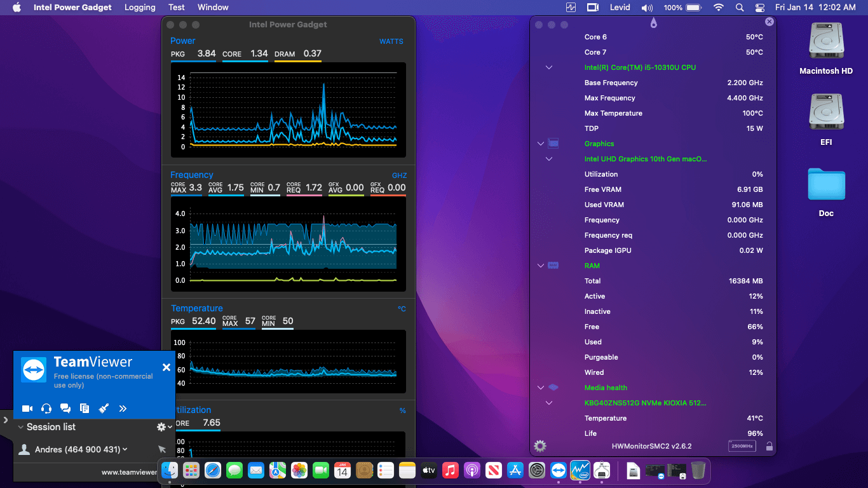Expand TeamViewer toolbar with double-arrow icon
Screen dimensions: 868x488
tap(123, 409)
